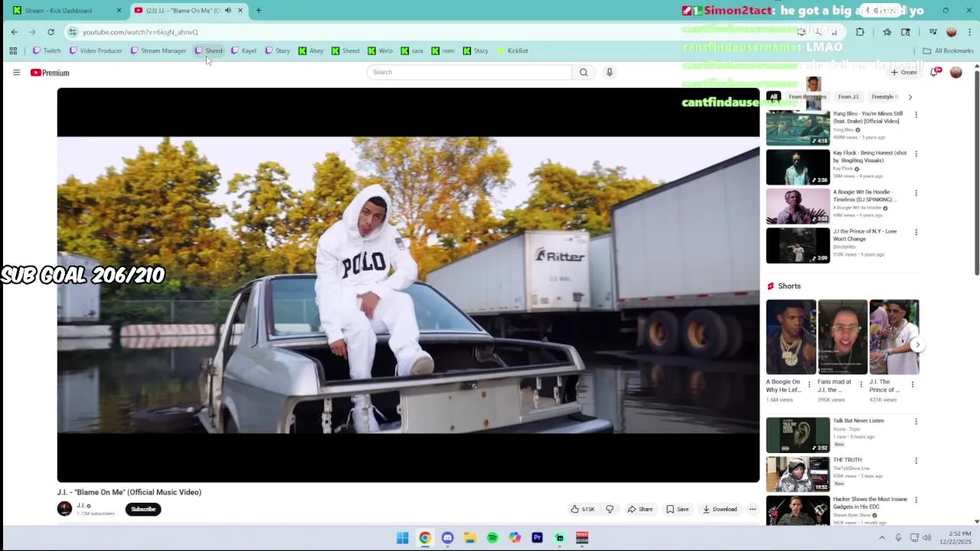Open microphone icon in system tray
Screen dimensions: 980x551
tap(898, 538)
